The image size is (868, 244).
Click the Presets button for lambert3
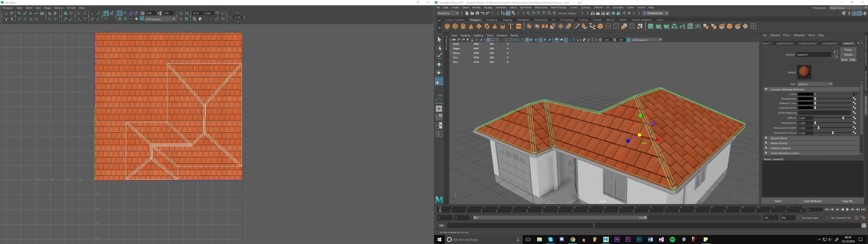tap(848, 55)
